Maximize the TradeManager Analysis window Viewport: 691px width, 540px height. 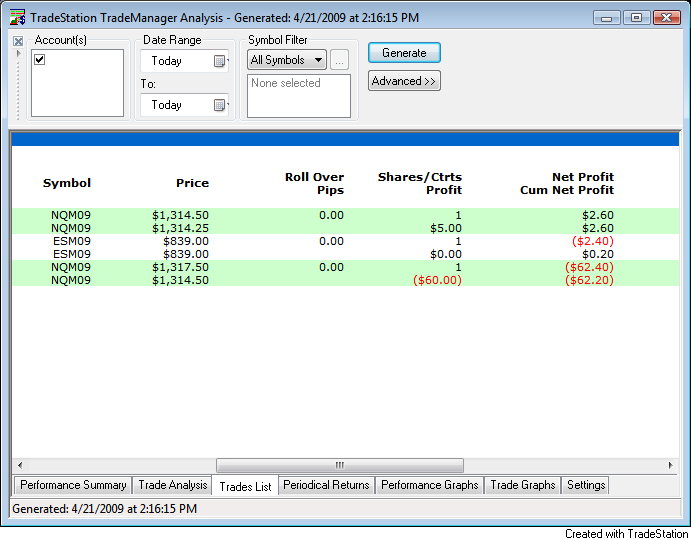[x=636, y=18]
